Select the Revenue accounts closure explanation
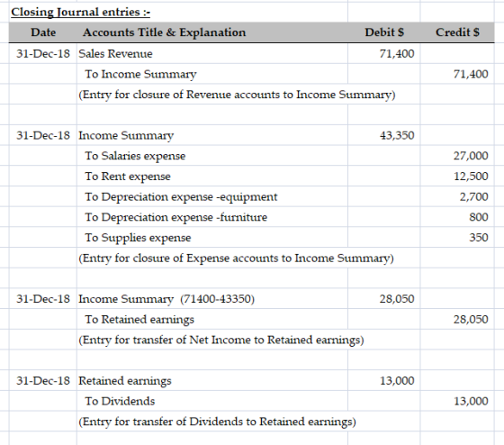 (x=237, y=95)
